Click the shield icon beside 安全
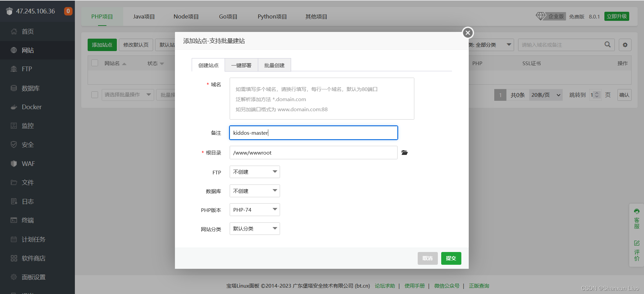The height and width of the screenshot is (294, 644). tap(14, 144)
